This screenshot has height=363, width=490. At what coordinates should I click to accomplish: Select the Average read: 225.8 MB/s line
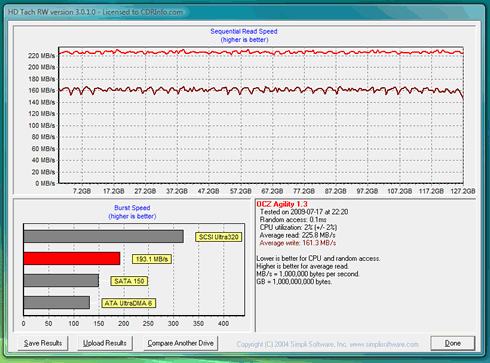pos(298,235)
